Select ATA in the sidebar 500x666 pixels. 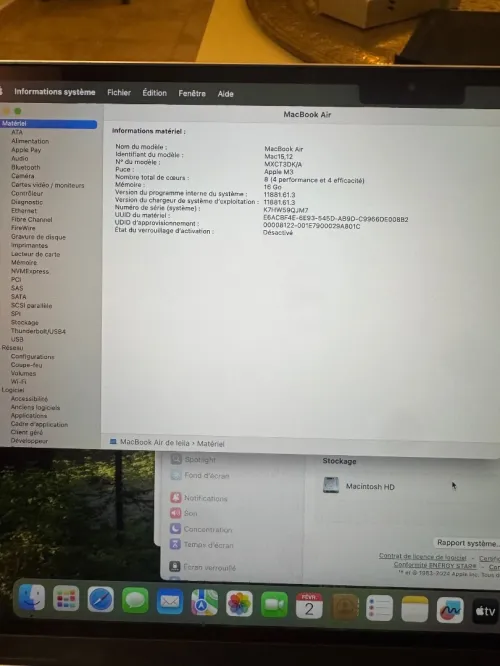[17, 132]
